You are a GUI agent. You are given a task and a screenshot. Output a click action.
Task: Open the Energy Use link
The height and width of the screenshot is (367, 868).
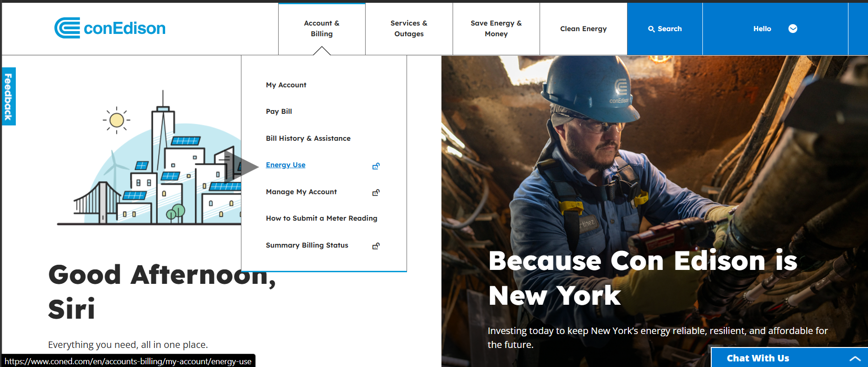pos(286,165)
